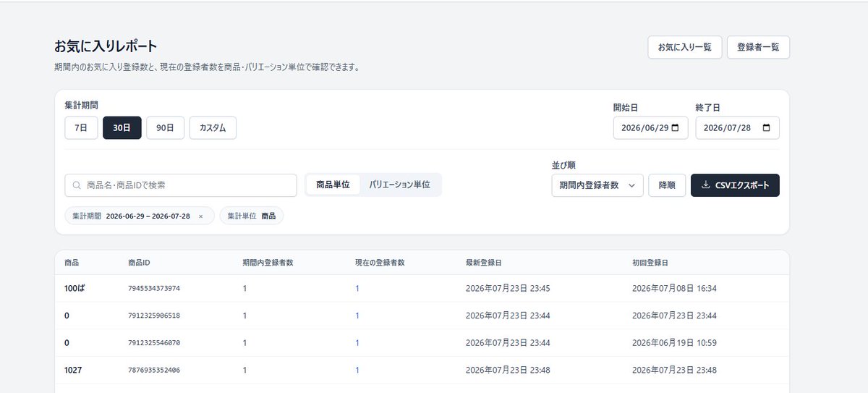Click the magnifier icon in the search box
Image resolution: width=868 pixels, height=393 pixels.
77,185
